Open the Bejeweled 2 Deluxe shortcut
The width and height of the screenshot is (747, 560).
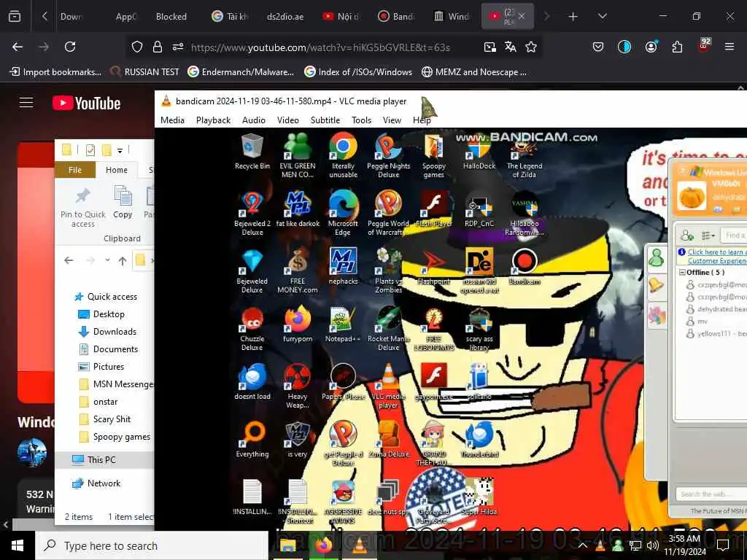pyautogui.click(x=252, y=213)
